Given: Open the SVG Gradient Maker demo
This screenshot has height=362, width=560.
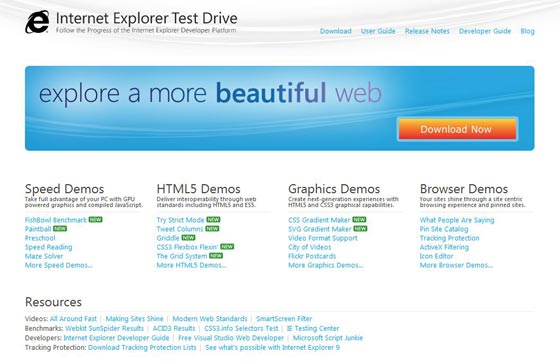Looking at the screenshot, I should [320, 229].
